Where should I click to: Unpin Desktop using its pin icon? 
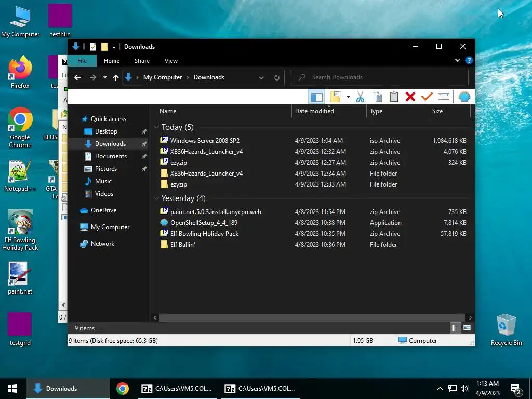click(x=144, y=131)
